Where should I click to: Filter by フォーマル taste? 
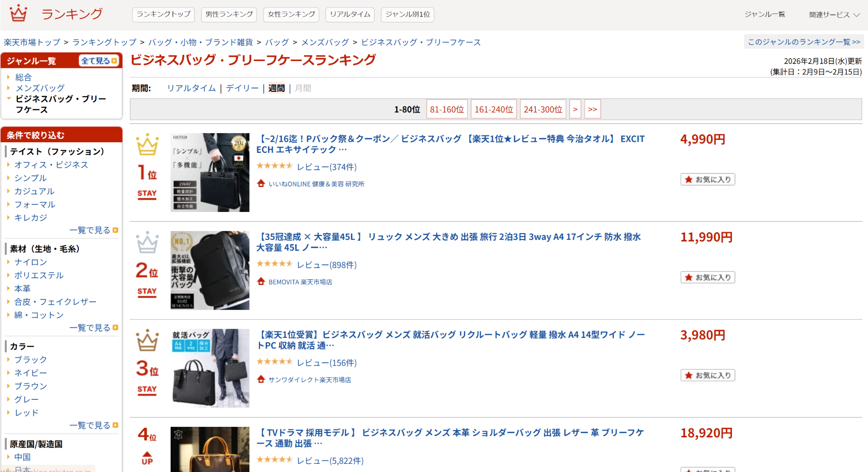(35, 204)
